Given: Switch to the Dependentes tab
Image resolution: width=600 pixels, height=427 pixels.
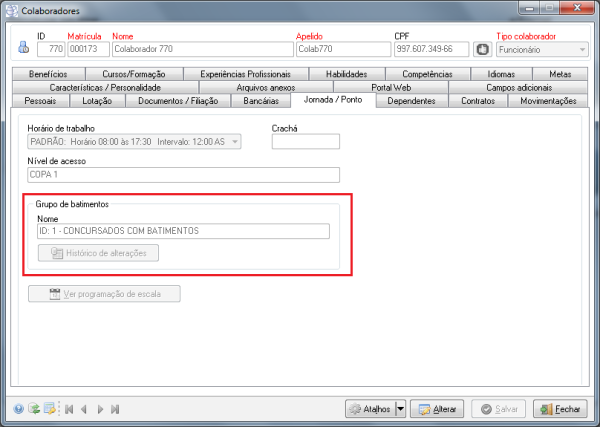Looking at the screenshot, I should tap(410, 101).
